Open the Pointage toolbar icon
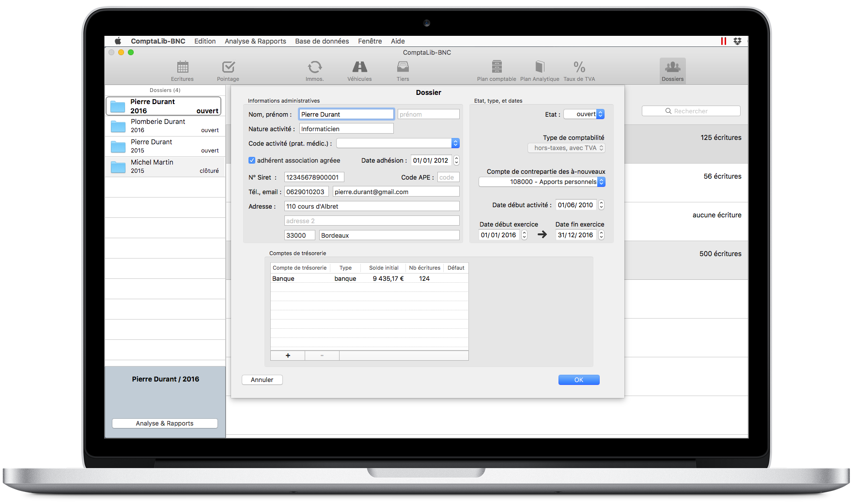The width and height of the screenshot is (853, 504). tap(228, 71)
